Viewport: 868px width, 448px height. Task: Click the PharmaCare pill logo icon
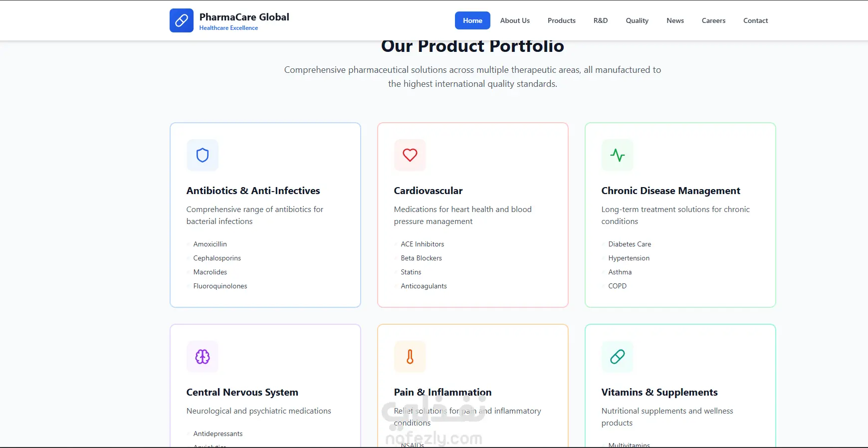[182, 20]
